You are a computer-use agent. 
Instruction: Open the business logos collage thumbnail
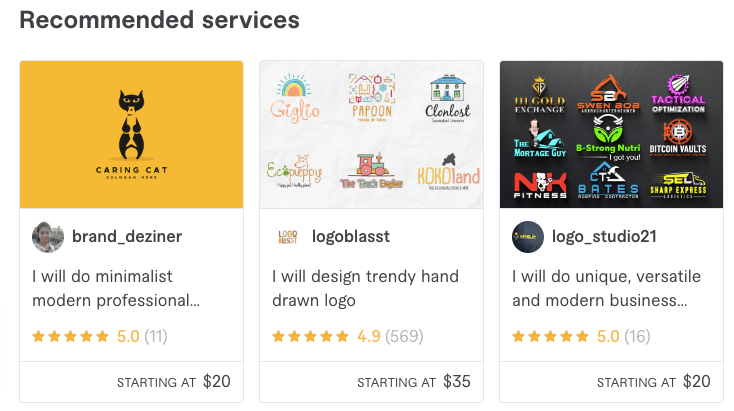click(611, 134)
